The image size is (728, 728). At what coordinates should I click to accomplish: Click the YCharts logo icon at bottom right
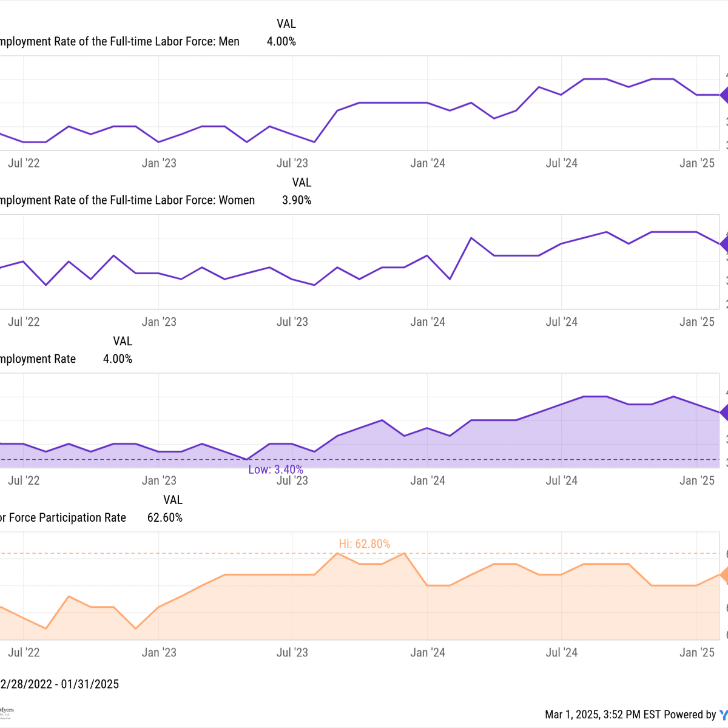(723, 715)
